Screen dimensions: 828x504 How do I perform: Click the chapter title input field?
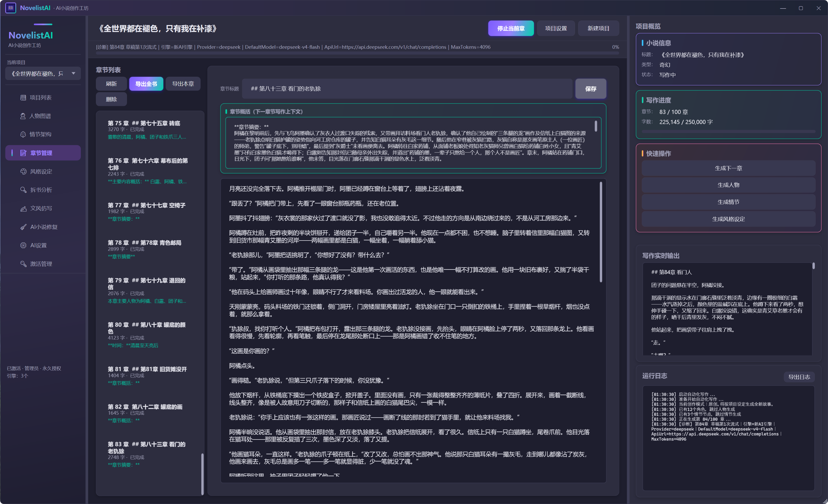[x=407, y=89]
